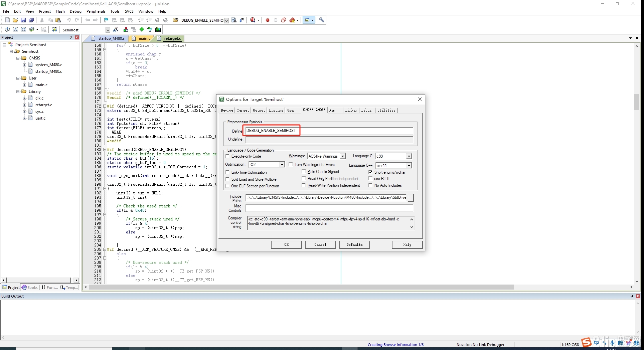Enable No Auto Includes
The image size is (644, 350).
[x=370, y=185]
